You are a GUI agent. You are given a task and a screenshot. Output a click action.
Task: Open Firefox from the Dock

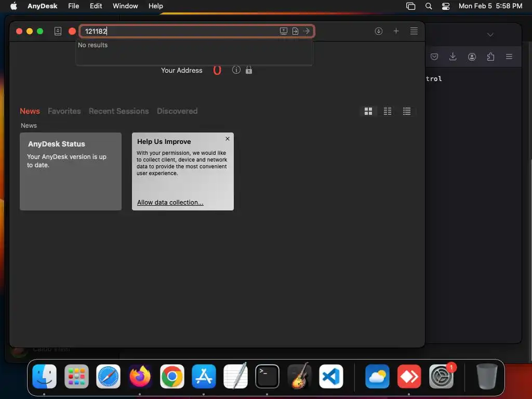pos(140,376)
